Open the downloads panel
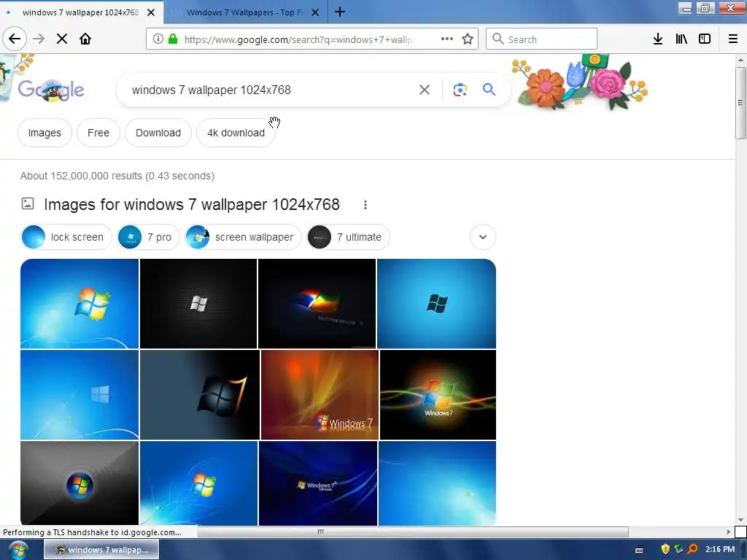747x560 pixels. [658, 39]
